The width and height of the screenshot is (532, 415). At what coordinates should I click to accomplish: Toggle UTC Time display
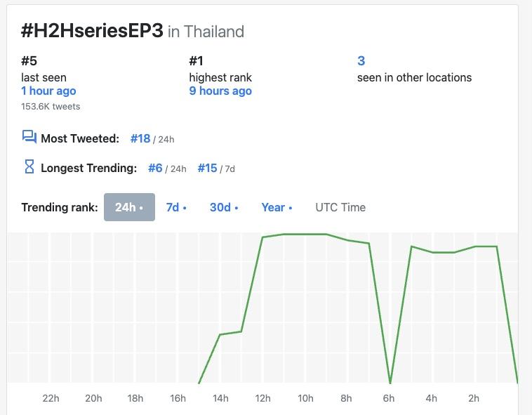tap(340, 207)
